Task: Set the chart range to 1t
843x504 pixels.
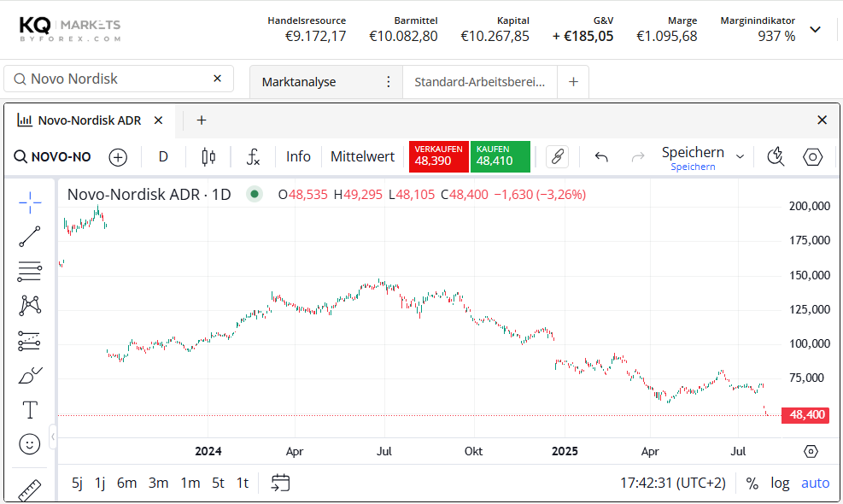Action: tap(243, 483)
